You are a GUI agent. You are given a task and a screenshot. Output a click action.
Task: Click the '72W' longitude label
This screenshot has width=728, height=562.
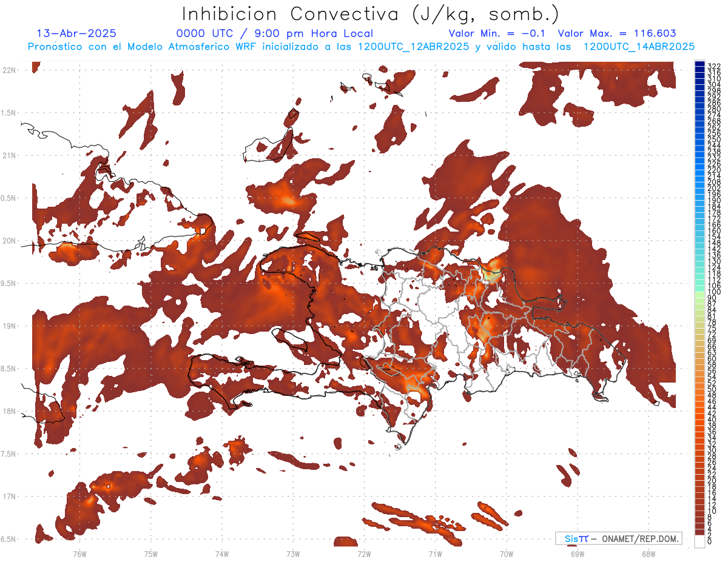pyautogui.click(x=364, y=554)
